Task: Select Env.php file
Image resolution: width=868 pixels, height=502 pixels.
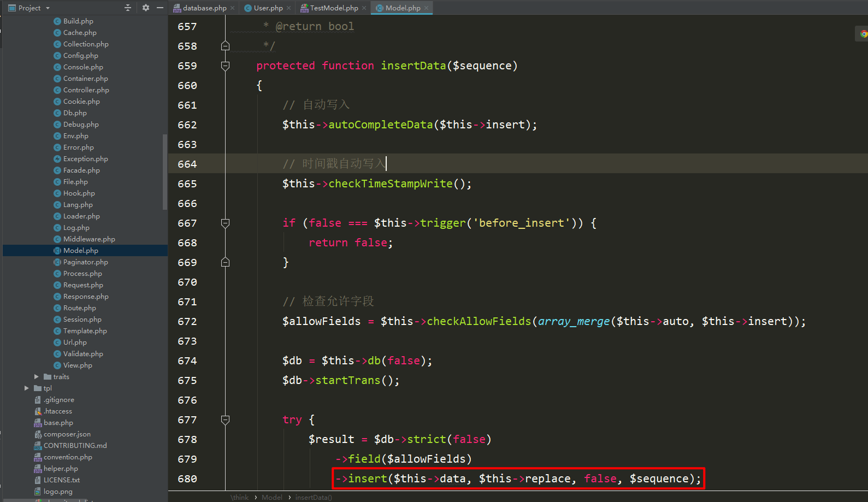Action: [x=76, y=136]
